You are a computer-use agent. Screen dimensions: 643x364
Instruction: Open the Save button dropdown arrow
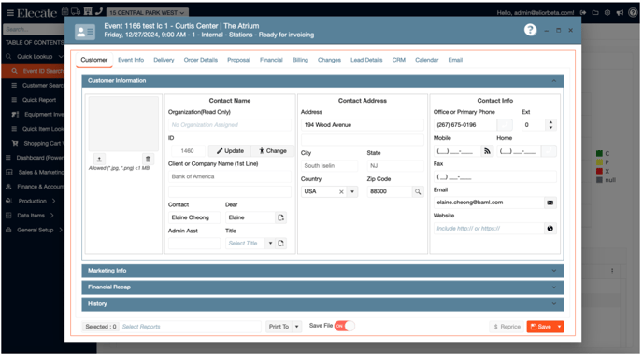559,327
